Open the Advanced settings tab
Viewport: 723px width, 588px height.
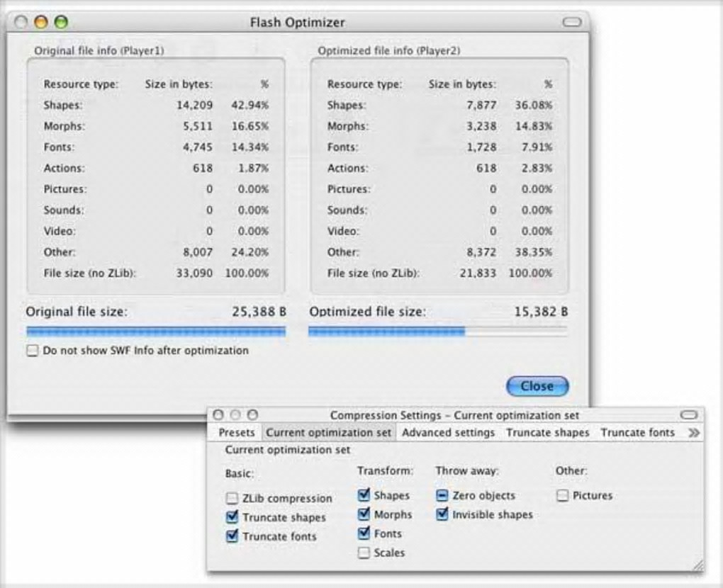coord(448,433)
